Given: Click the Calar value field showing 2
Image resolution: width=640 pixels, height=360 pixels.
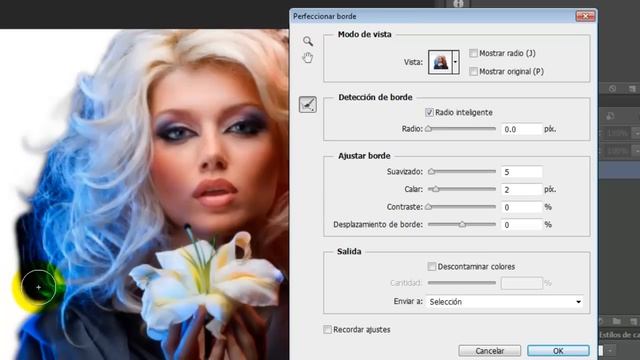Looking at the screenshot, I should click(522, 189).
